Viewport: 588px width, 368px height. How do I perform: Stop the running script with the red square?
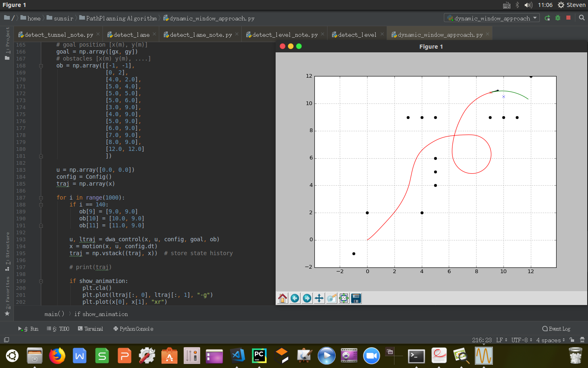point(568,18)
